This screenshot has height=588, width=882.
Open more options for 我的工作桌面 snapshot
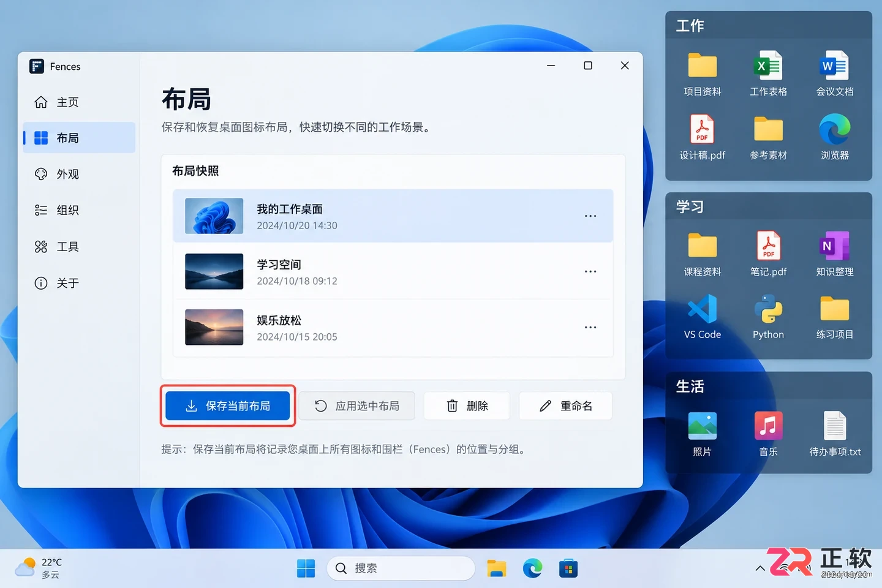coord(590,216)
